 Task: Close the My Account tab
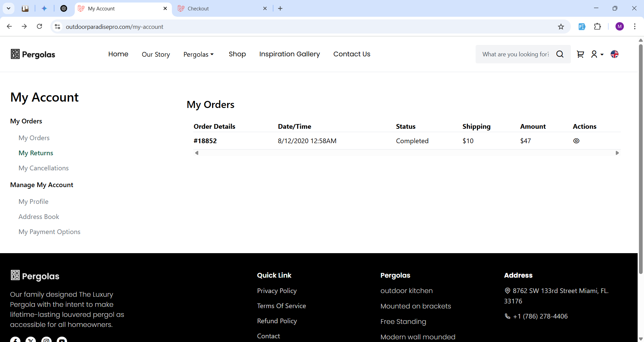point(165,8)
